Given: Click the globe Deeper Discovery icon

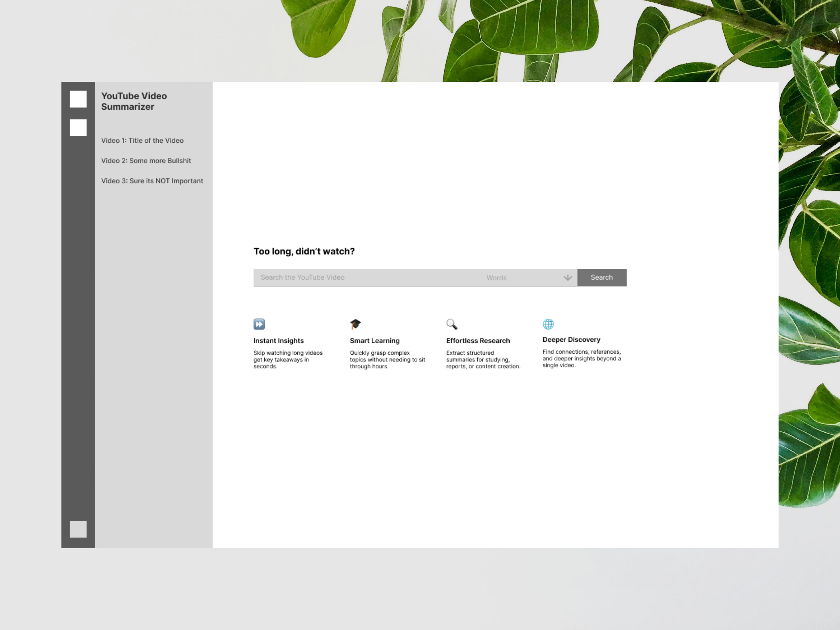Looking at the screenshot, I should point(548,324).
